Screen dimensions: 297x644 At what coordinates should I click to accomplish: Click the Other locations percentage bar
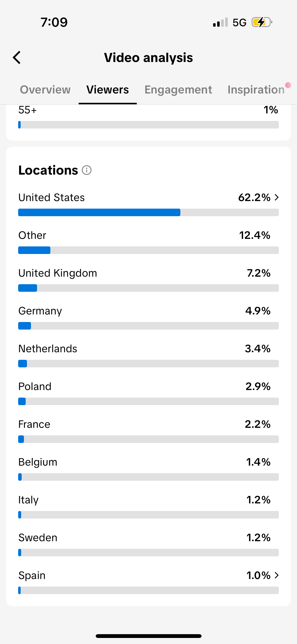pos(148,250)
